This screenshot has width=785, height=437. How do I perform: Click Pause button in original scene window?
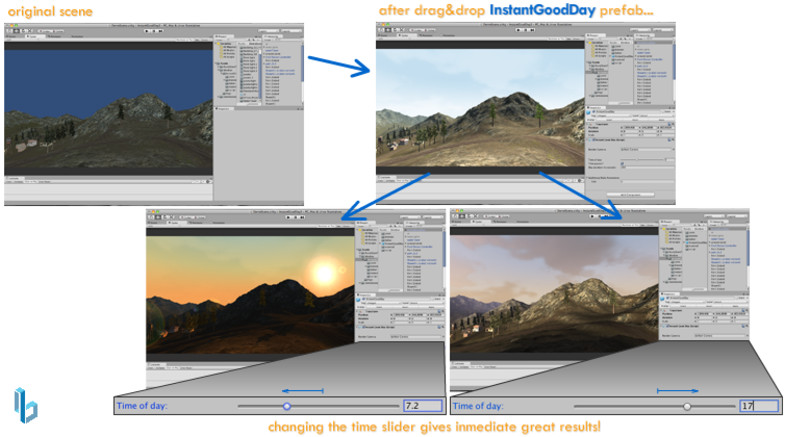(x=154, y=31)
